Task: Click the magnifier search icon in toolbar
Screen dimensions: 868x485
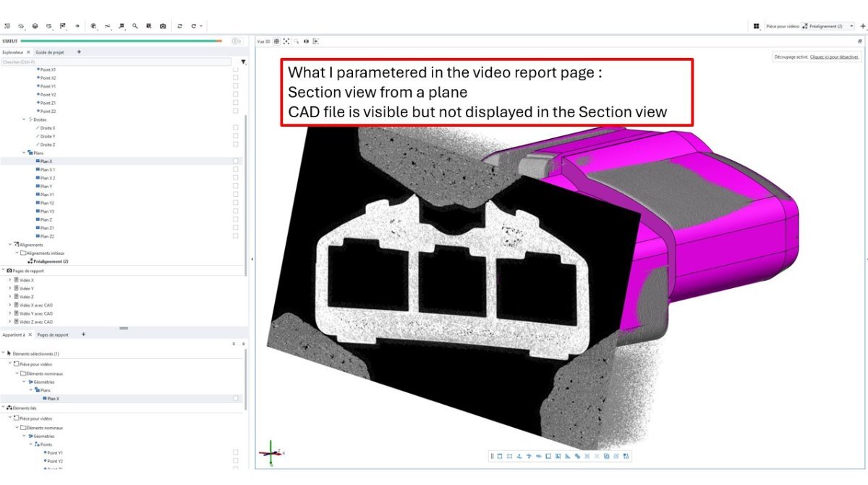Action: (135, 26)
